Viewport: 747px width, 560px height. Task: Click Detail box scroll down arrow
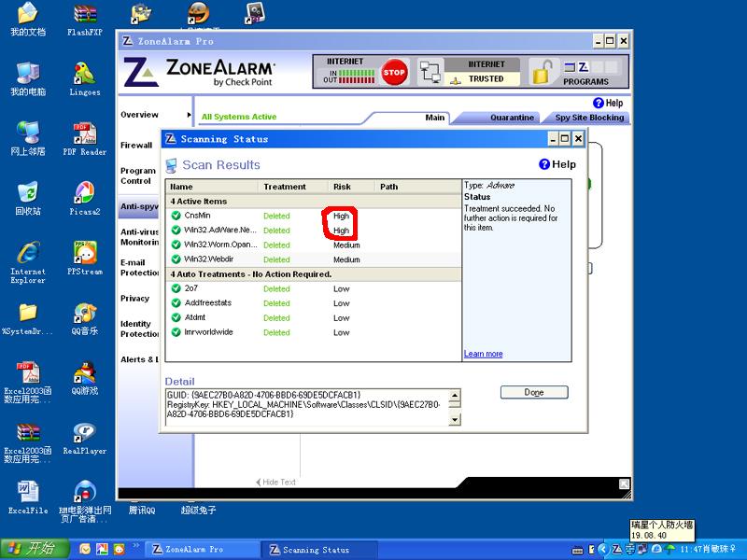click(x=455, y=419)
